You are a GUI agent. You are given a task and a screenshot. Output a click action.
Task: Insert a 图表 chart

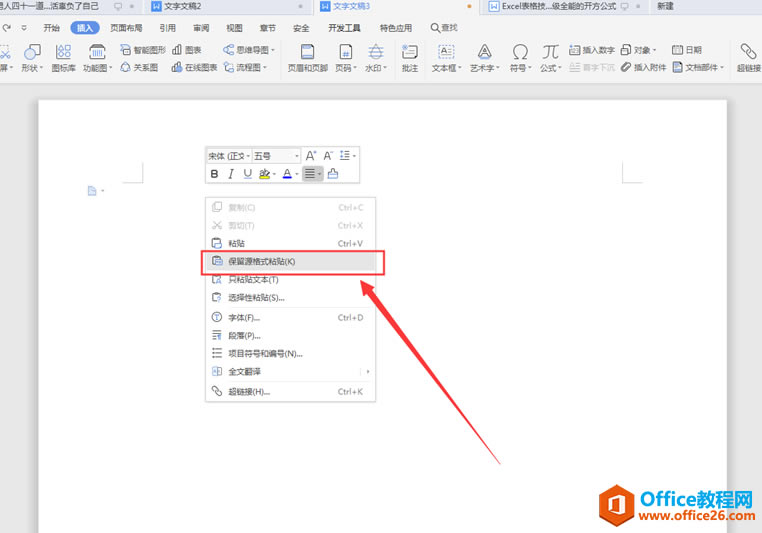(x=187, y=50)
